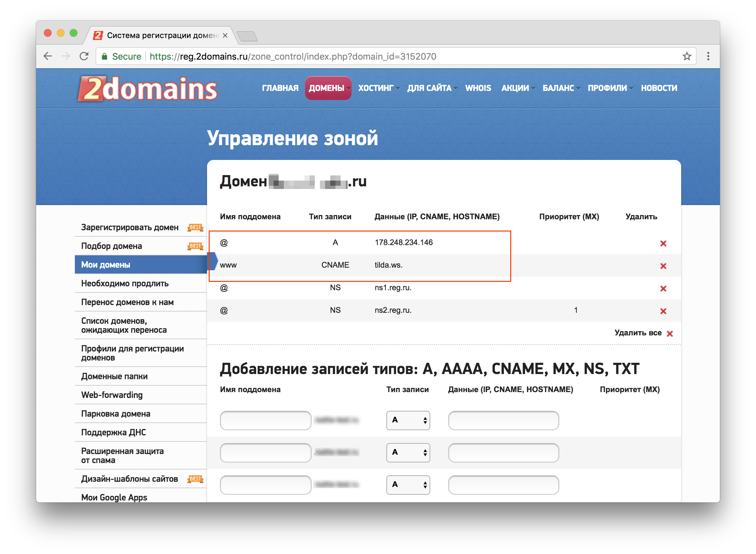
Task: Bookmark page with star icon
Action: (687, 56)
